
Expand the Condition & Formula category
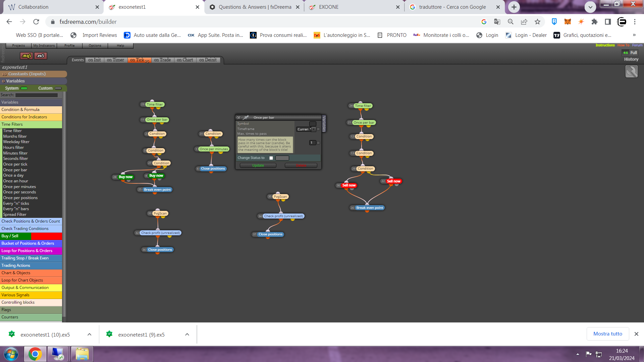[x=31, y=110]
